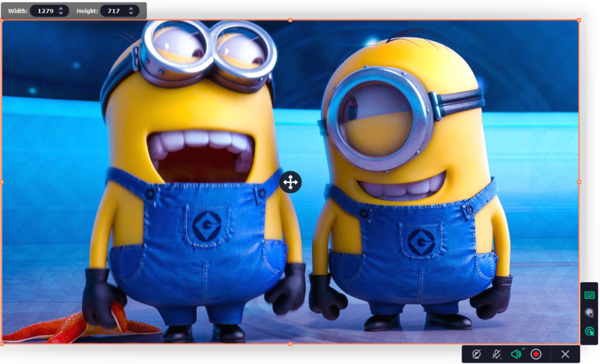This screenshot has height=364, width=600.
Task: Click the top-left corner frame handle
Action: 2,20
